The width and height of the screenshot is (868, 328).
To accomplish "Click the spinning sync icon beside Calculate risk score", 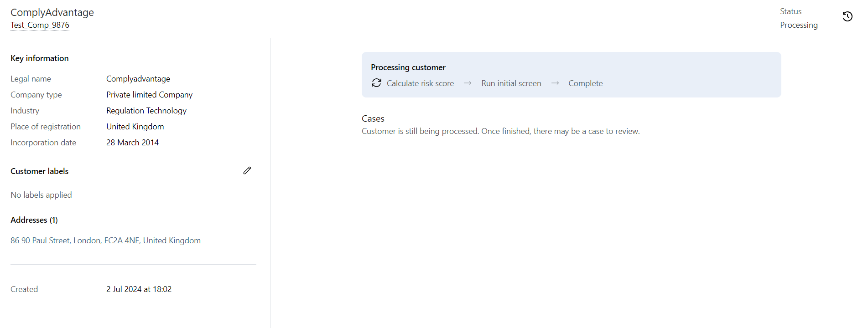I will click(376, 83).
